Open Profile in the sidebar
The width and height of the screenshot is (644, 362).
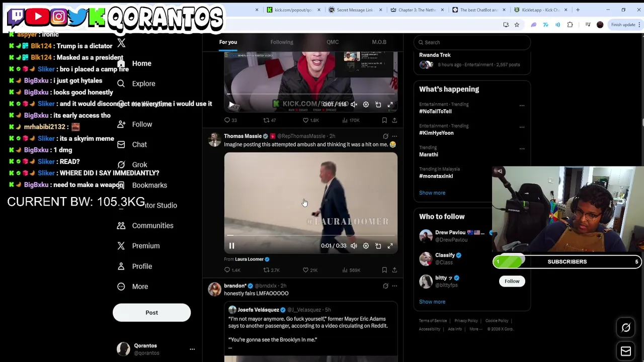tap(134, 266)
